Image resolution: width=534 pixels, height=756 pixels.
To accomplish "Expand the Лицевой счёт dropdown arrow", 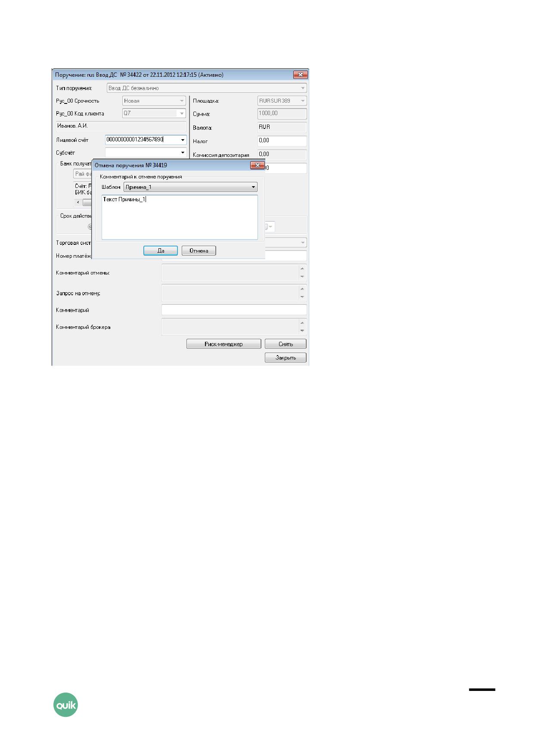I will [x=183, y=140].
